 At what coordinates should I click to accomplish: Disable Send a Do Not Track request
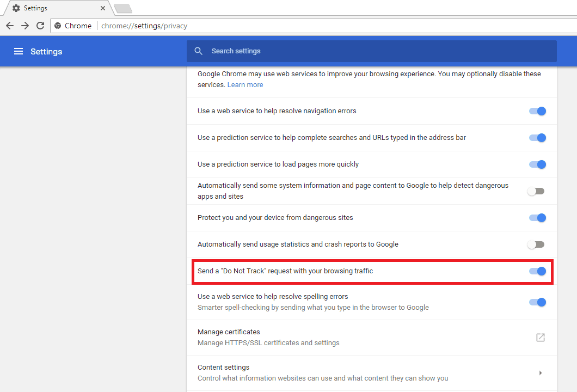click(x=537, y=271)
